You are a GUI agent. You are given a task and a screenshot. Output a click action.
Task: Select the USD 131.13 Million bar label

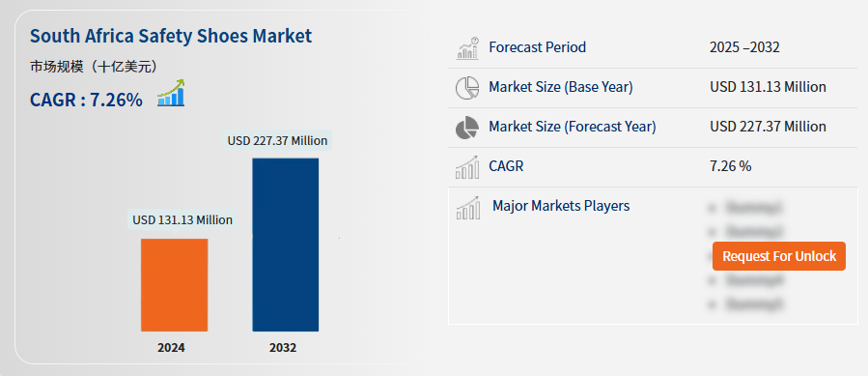tap(182, 220)
